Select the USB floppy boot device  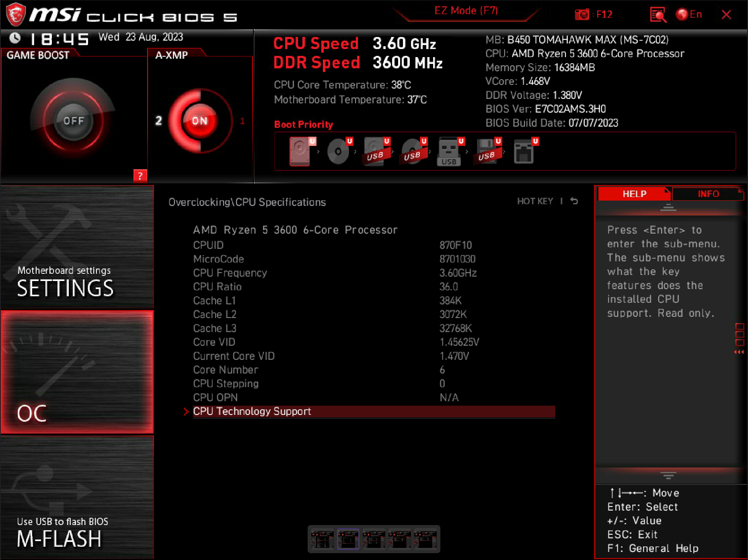(487, 151)
